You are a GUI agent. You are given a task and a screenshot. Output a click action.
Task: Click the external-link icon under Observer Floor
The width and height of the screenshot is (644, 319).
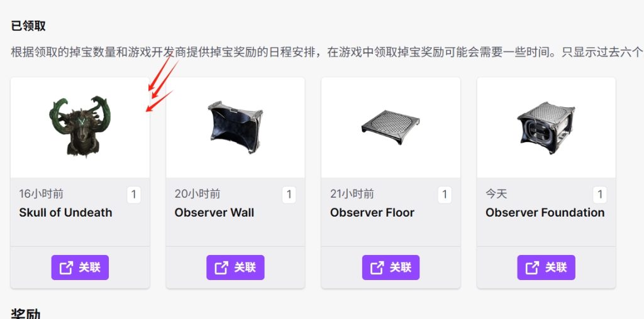(377, 268)
